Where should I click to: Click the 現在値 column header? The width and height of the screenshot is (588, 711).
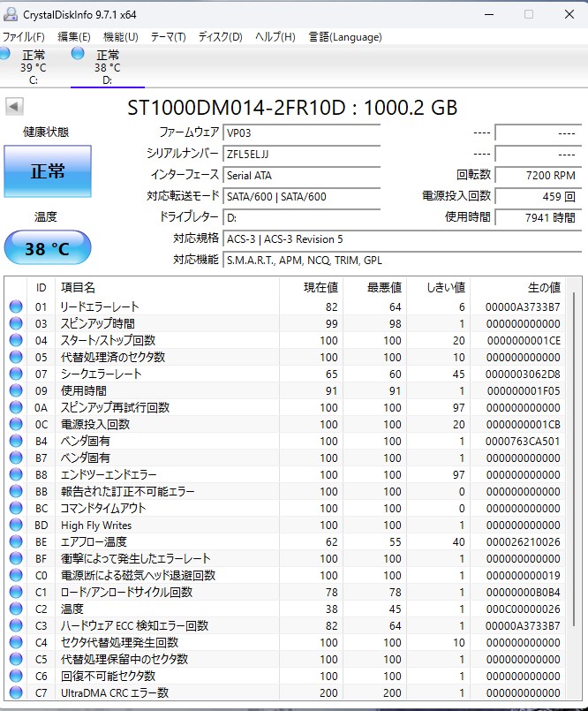(x=312, y=287)
